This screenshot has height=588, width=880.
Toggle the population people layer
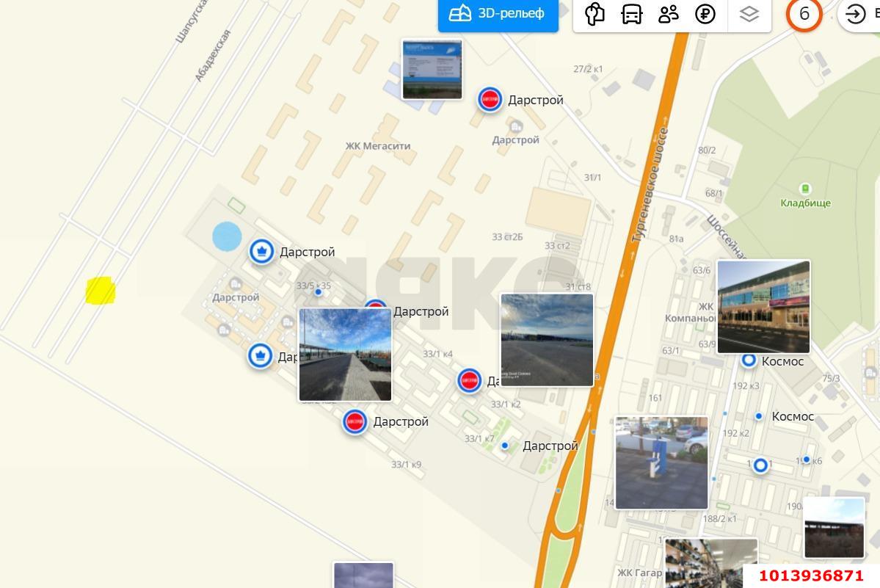[x=669, y=14]
